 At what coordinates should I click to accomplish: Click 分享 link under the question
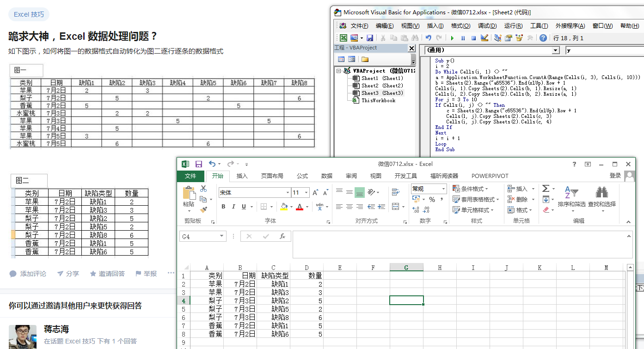pos(68,274)
